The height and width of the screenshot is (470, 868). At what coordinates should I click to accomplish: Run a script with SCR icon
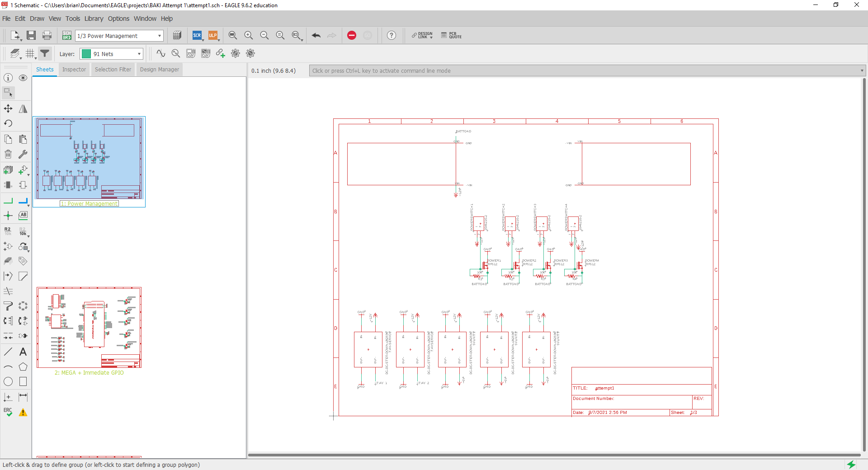[197, 36]
